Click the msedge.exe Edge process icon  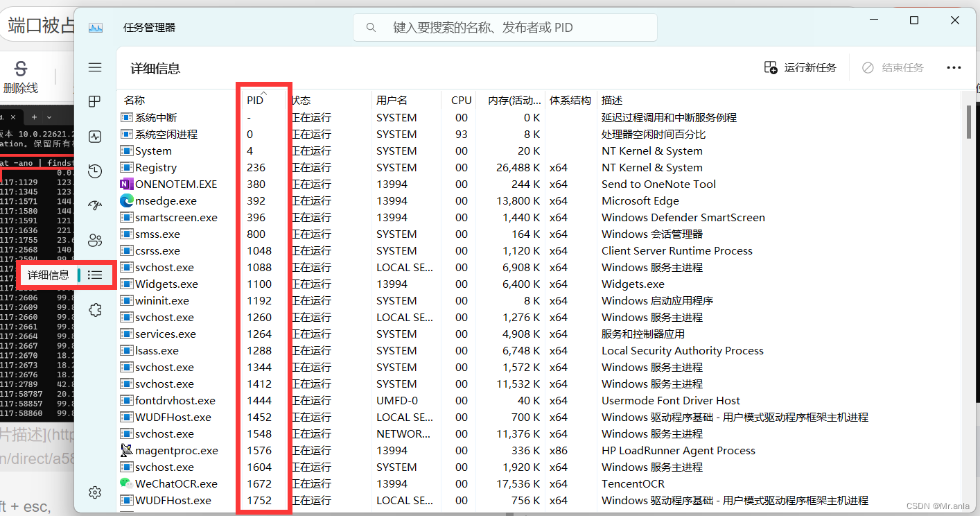[x=127, y=200]
